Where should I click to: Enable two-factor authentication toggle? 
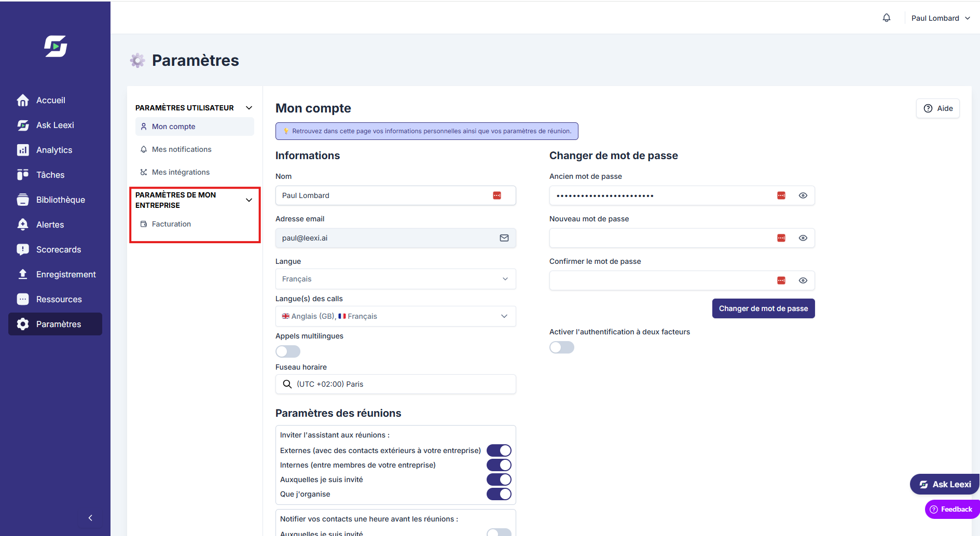[562, 347]
